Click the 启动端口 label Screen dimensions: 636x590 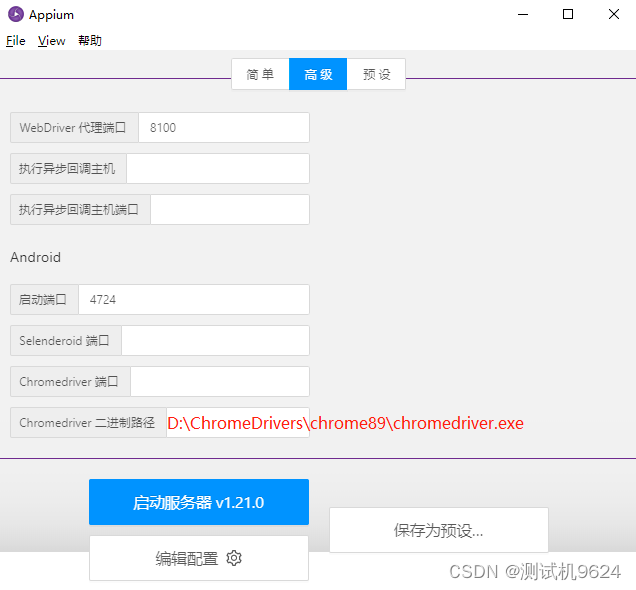tap(43, 300)
